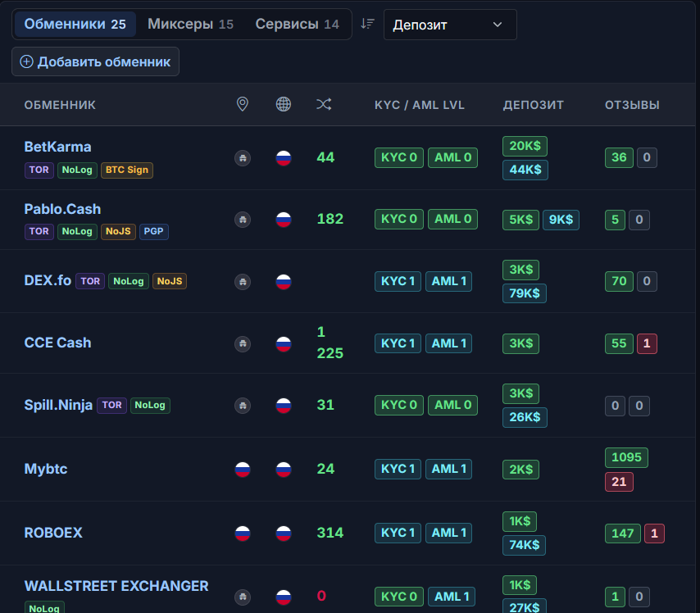Click WALLSTREET EXCHANGER anonymous location icon
The height and width of the screenshot is (613, 700).
click(x=243, y=597)
